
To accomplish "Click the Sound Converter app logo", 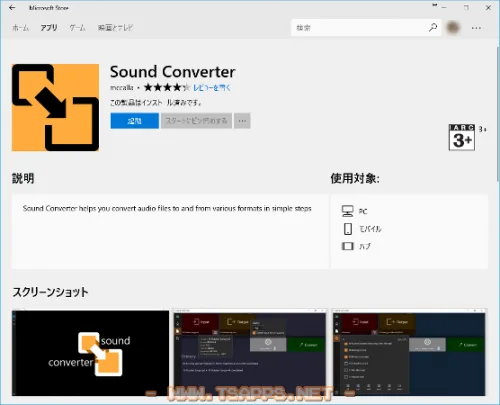I will 55,107.
